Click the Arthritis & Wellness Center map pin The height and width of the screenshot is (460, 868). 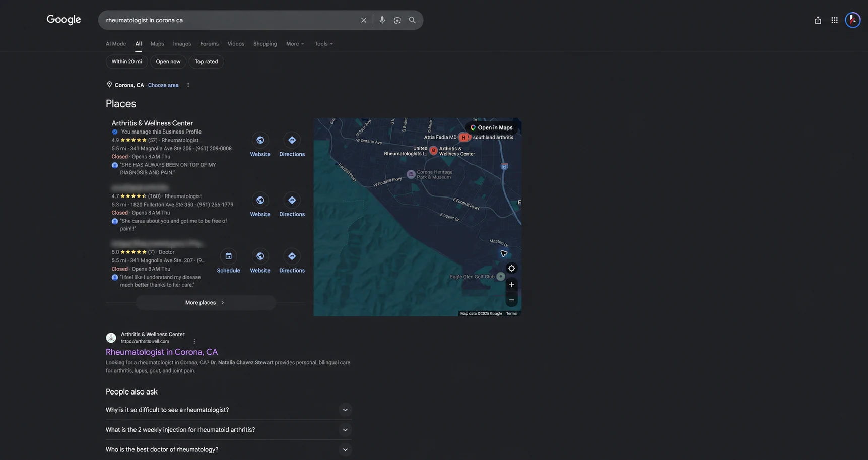(433, 150)
